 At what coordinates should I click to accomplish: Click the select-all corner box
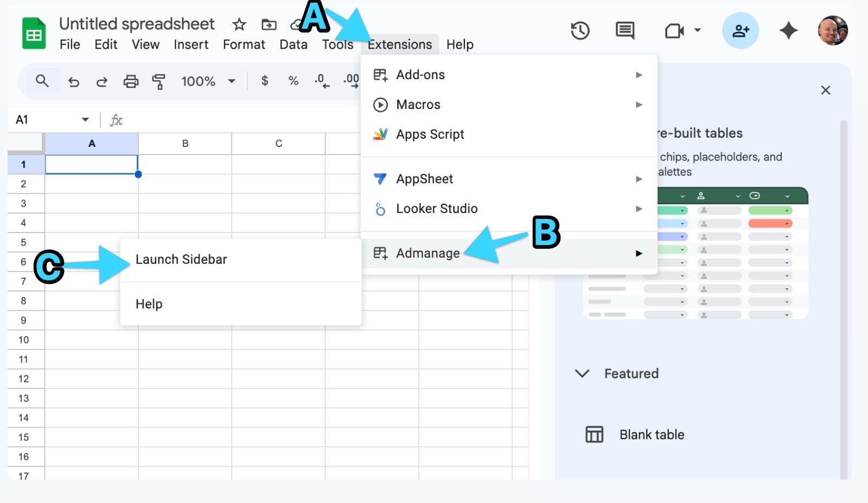[x=25, y=144]
